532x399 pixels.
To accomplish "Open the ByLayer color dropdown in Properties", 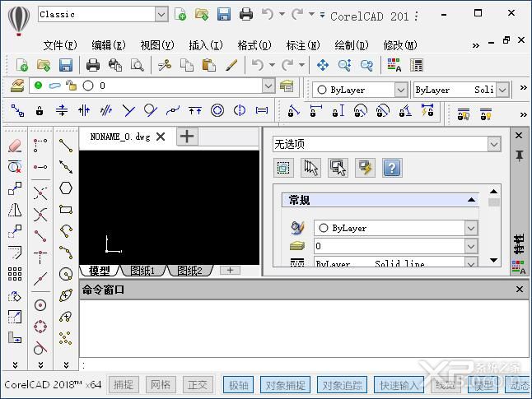I will pyautogui.click(x=470, y=228).
